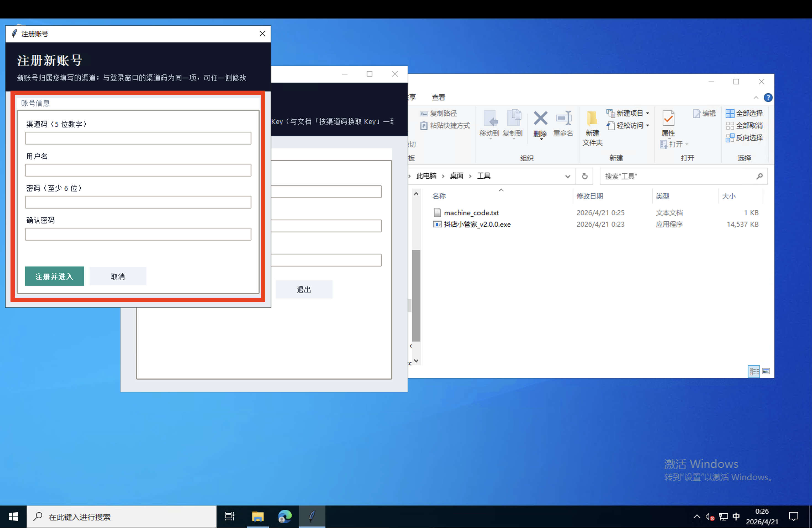Viewport: 812px width, 528px height.
Task: Cancel registration with 取消 button
Action: click(x=118, y=276)
